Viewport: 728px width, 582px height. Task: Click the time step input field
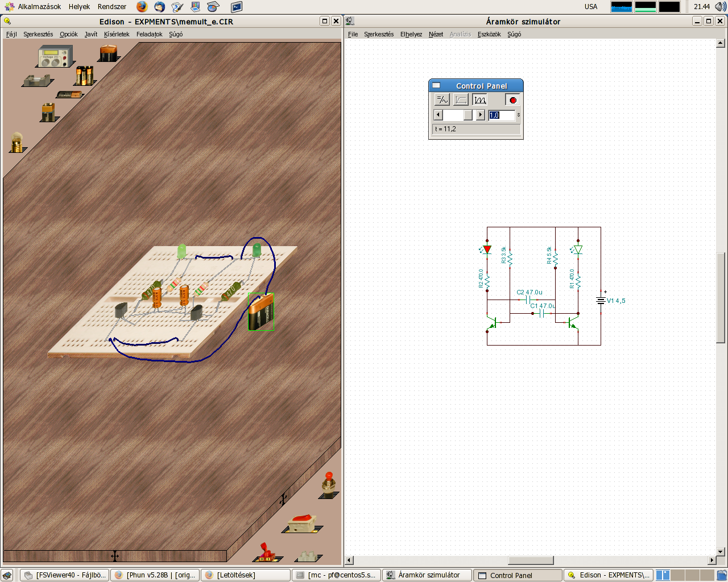[502, 115]
